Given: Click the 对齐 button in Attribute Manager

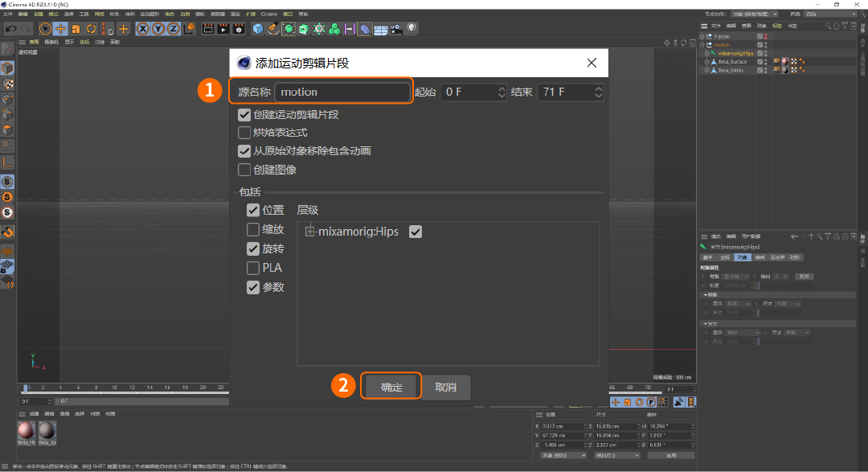Looking at the screenshot, I should pos(804,277).
